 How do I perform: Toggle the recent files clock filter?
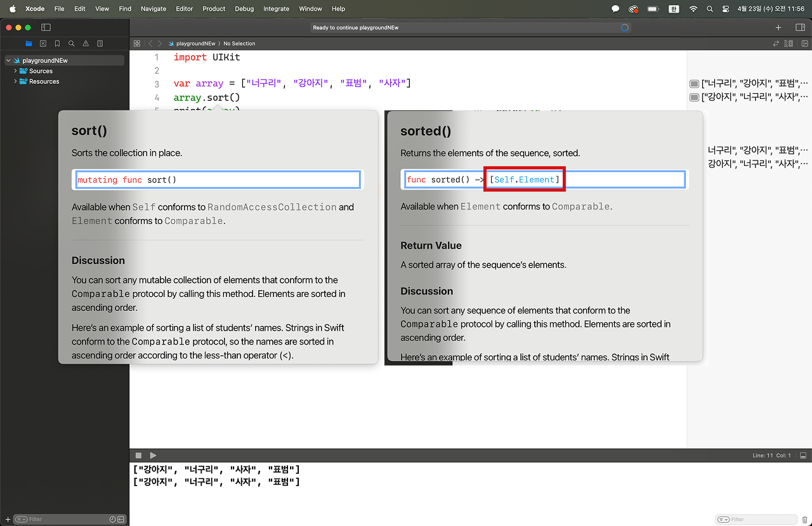[x=112, y=519]
